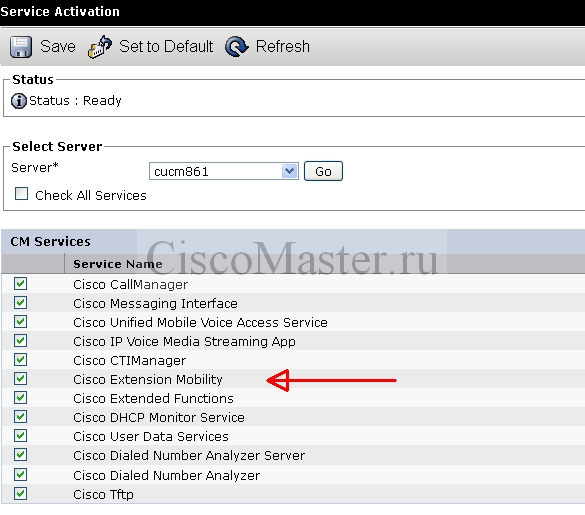
Task: Uncheck the Cisco Extended Functions checkbox
Action: [x=21, y=398]
